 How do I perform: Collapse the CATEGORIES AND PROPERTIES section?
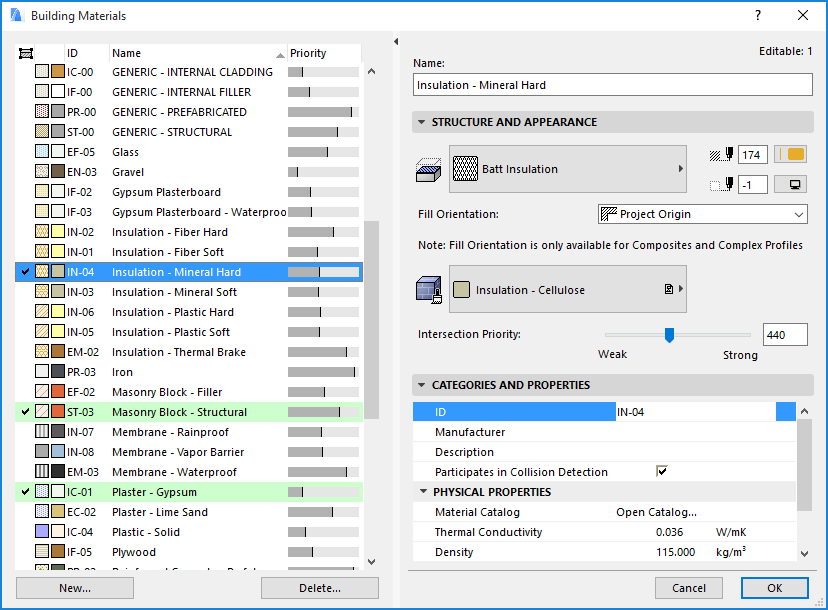pyautogui.click(x=421, y=385)
